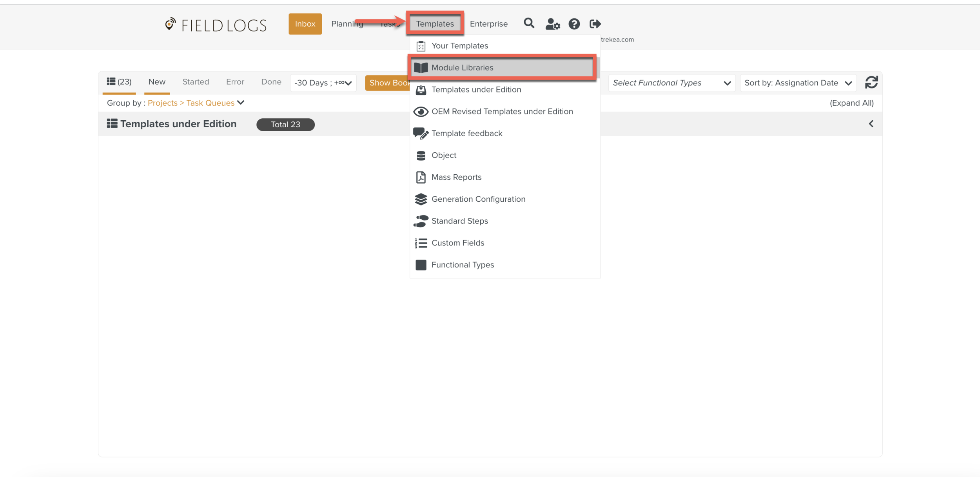Open the Select Functional Types dropdown
980x477 pixels.
[x=671, y=83]
